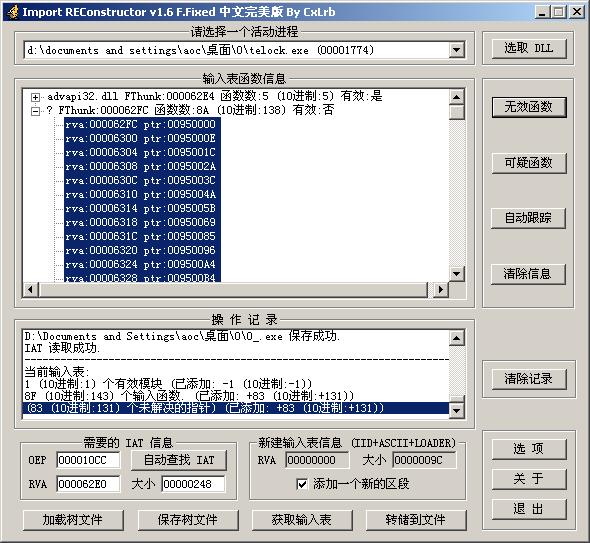Click new import table RVA field 00000000

click(x=317, y=460)
